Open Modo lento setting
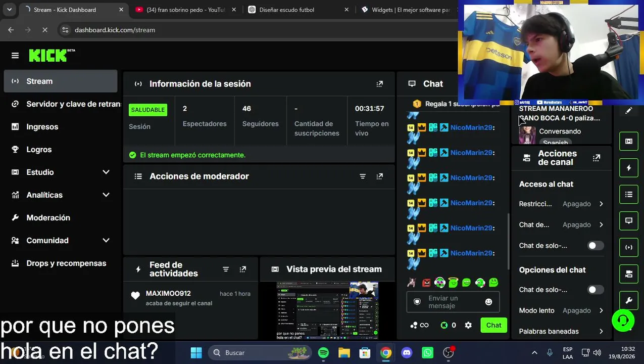This screenshot has width=644, height=364. (x=561, y=311)
